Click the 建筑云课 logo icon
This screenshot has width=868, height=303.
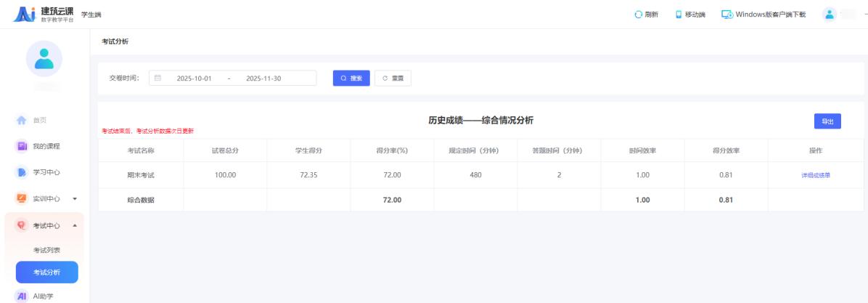[x=25, y=14]
